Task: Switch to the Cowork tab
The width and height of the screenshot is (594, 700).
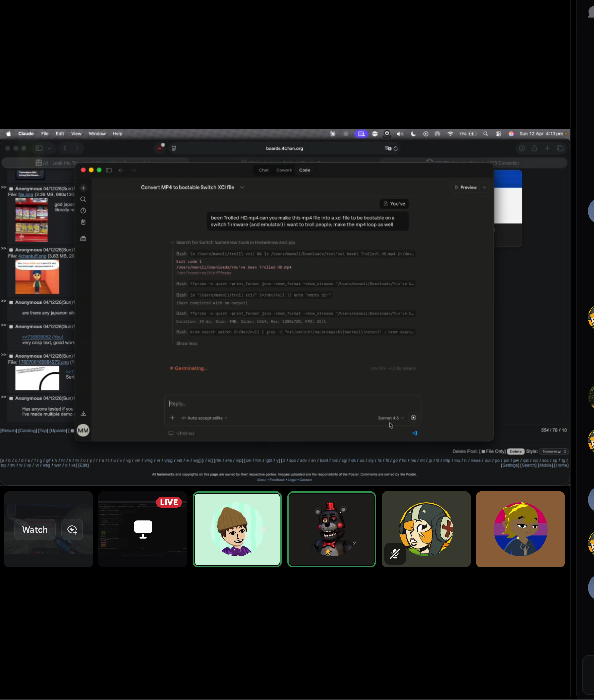Action: coord(284,170)
